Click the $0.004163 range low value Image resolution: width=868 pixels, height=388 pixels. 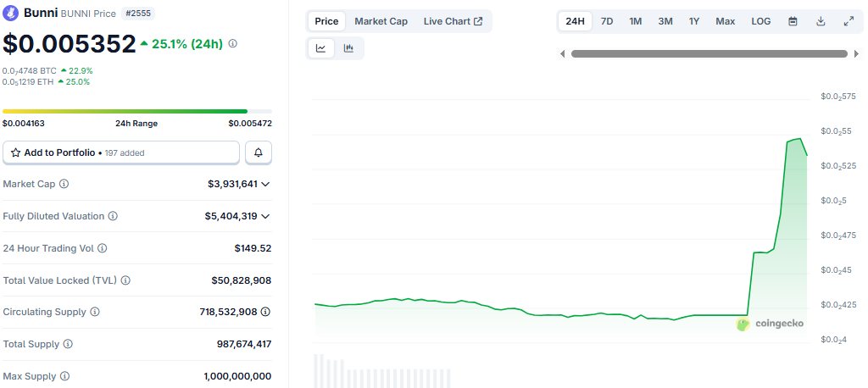[x=24, y=124]
